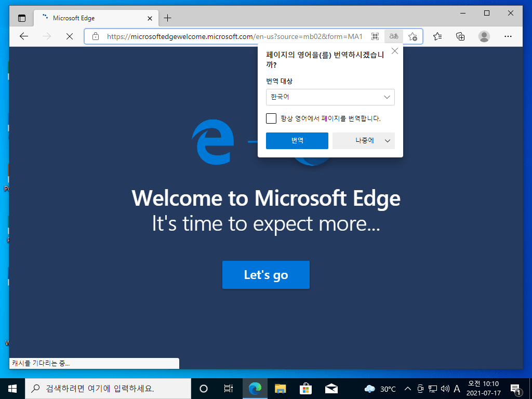The height and width of the screenshot is (399, 532).
Task: Open a new tab with plus button
Action: [x=168, y=18]
